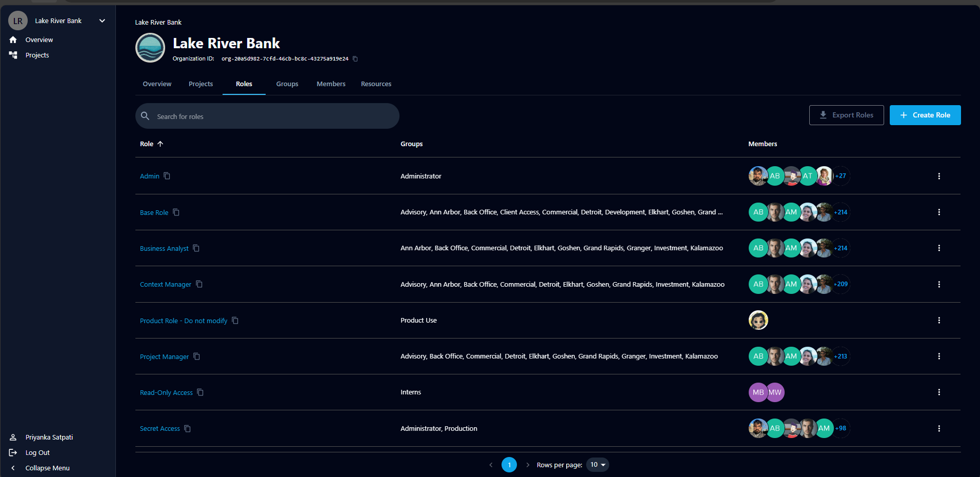Open the Secret Access role link

point(160,428)
